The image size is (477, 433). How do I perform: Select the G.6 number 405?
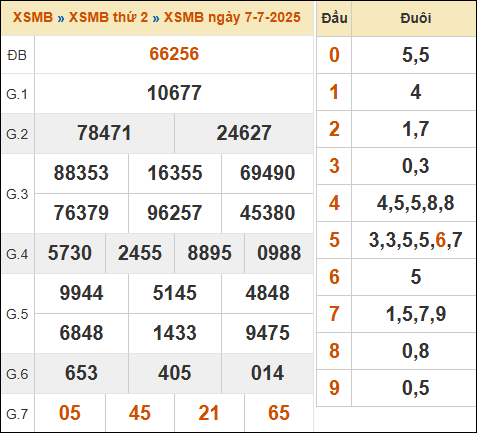point(175,373)
